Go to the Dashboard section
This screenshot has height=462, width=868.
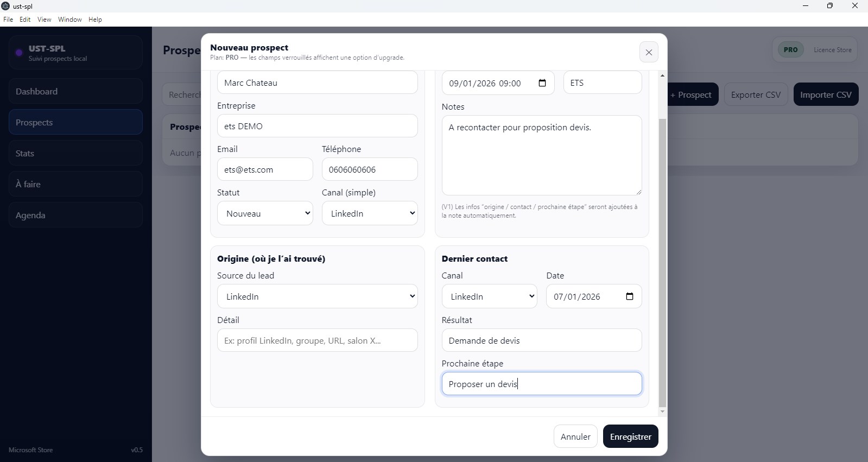click(75, 91)
